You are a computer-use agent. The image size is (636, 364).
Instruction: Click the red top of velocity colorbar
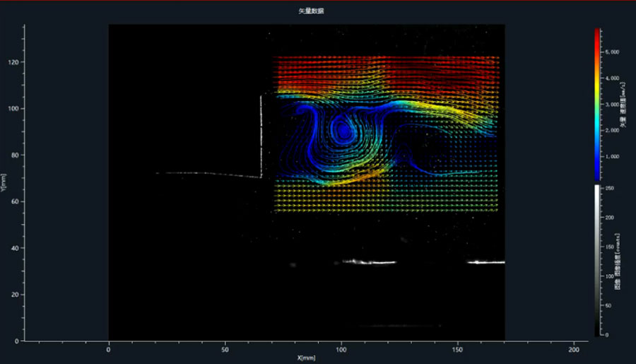[598, 34]
